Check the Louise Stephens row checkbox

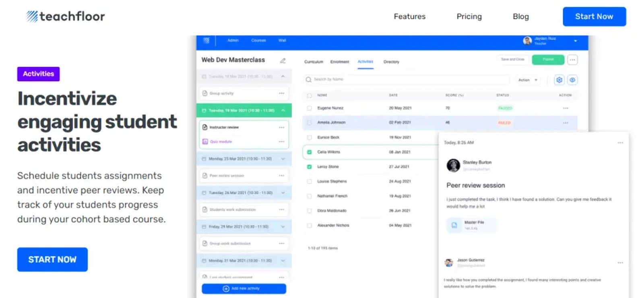309,181
